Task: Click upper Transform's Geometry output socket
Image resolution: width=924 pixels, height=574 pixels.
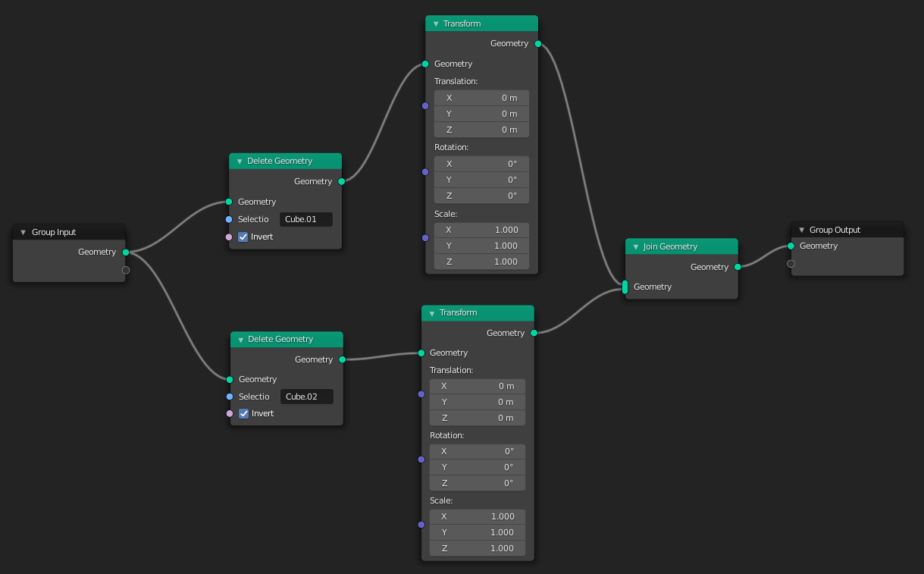Action: [x=538, y=44]
